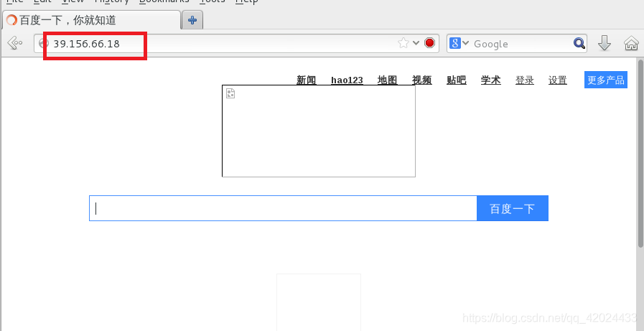
Task: Click the broken Baidu logo image
Action: click(319, 131)
